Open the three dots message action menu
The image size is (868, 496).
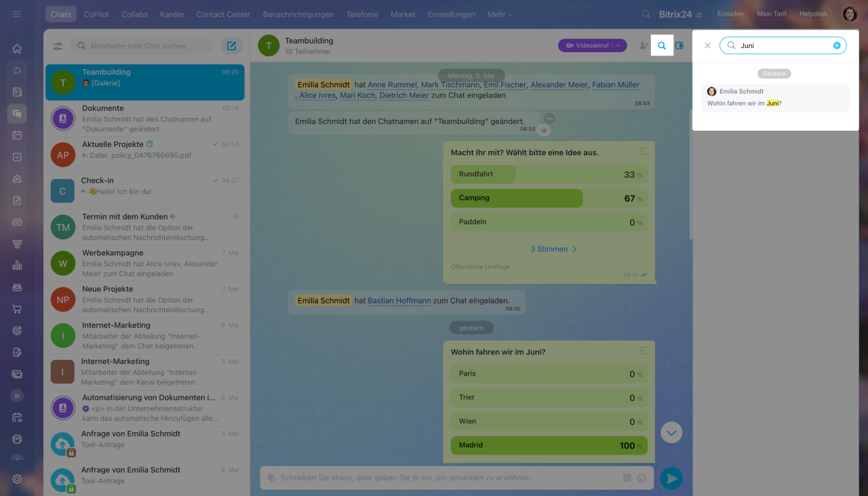click(549, 119)
